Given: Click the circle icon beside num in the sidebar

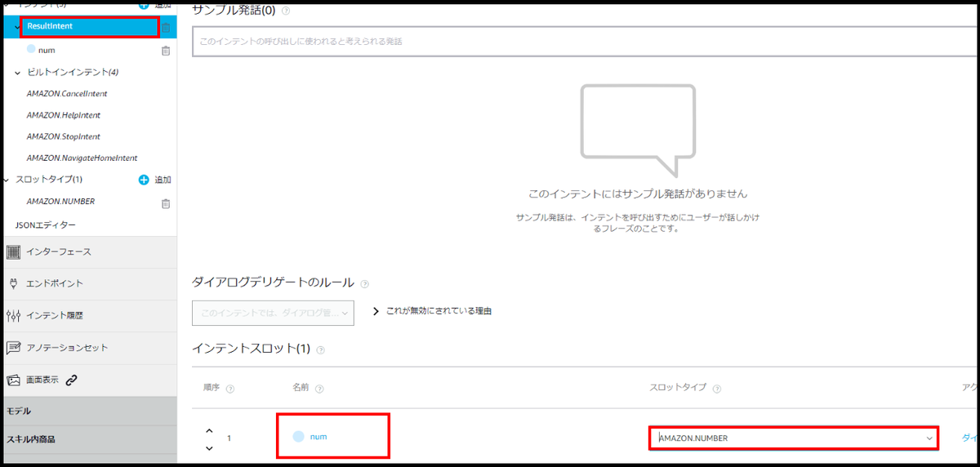Looking at the screenshot, I should [x=31, y=50].
